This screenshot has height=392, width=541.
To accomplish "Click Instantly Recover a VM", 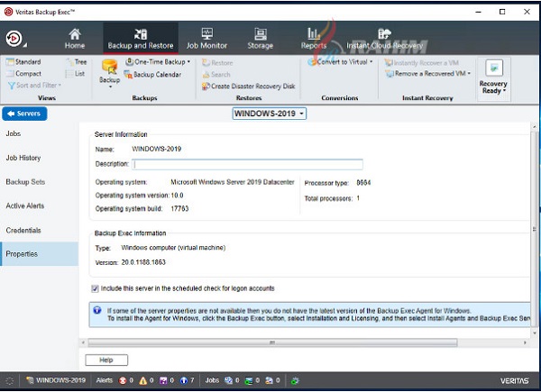I will point(422,63).
